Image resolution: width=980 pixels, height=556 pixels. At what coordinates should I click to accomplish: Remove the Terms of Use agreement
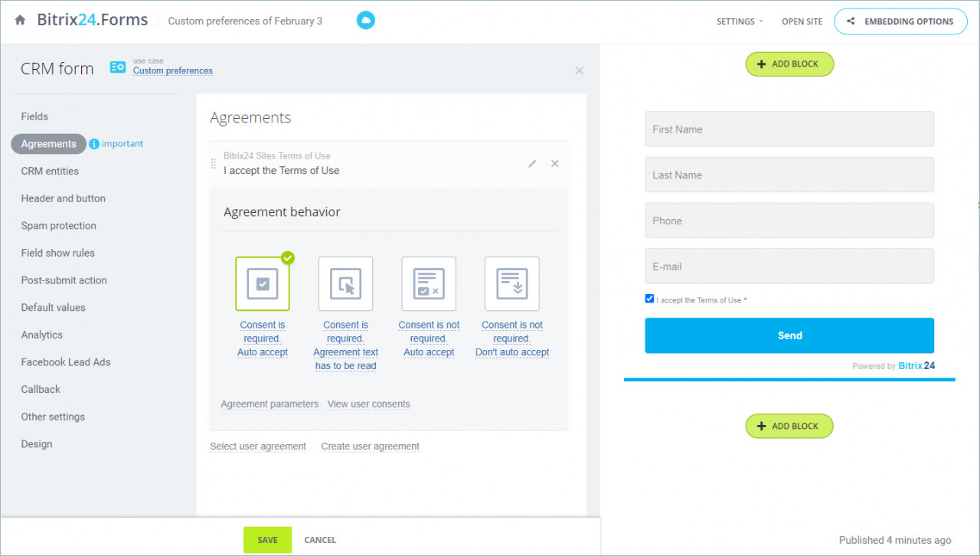(555, 163)
